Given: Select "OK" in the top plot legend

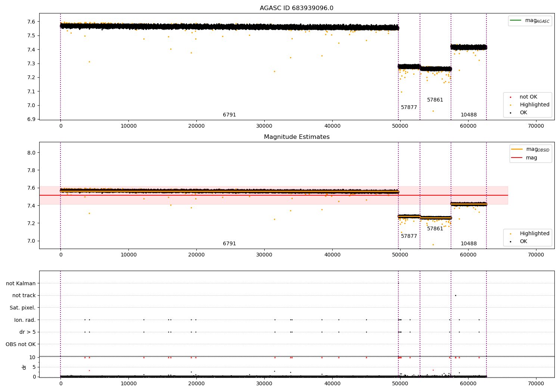Looking at the screenshot, I should tap(523, 113).
